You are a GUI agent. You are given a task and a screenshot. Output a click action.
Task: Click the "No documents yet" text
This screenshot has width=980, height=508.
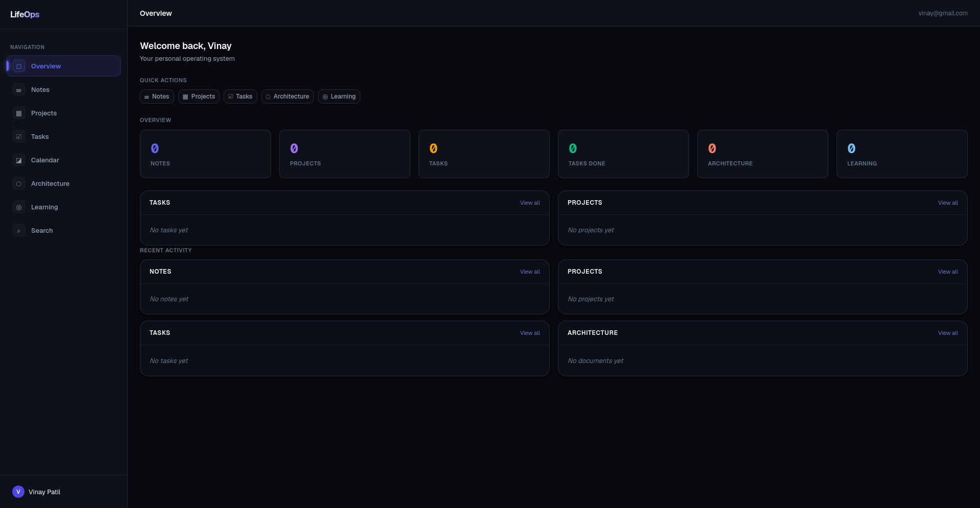click(x=596, y=361)
